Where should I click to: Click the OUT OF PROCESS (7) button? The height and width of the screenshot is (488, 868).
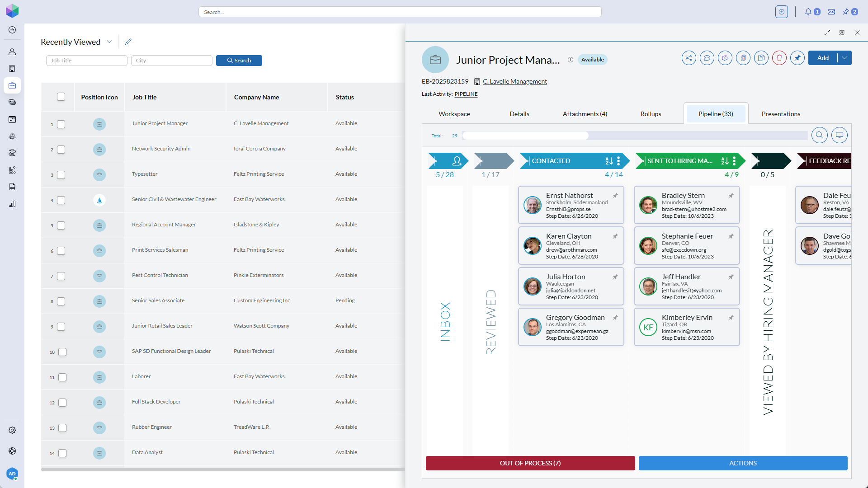point(530,463)
